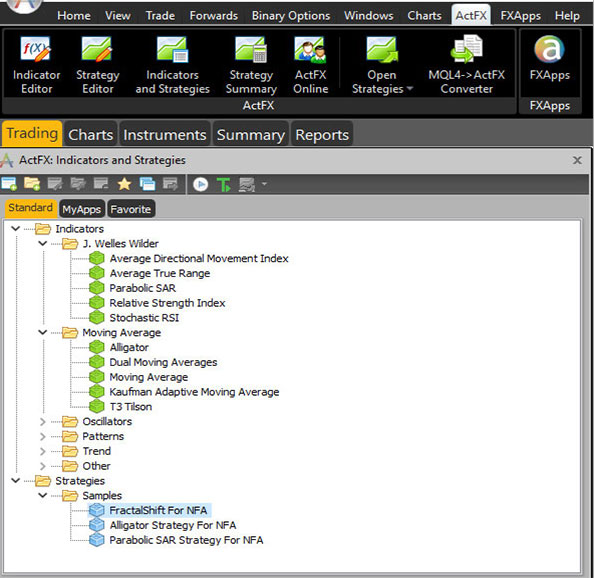The height and width of the screenshot is (578, 594).
Task: Click the green T test toolbar icon
Action: coord(224,185)
